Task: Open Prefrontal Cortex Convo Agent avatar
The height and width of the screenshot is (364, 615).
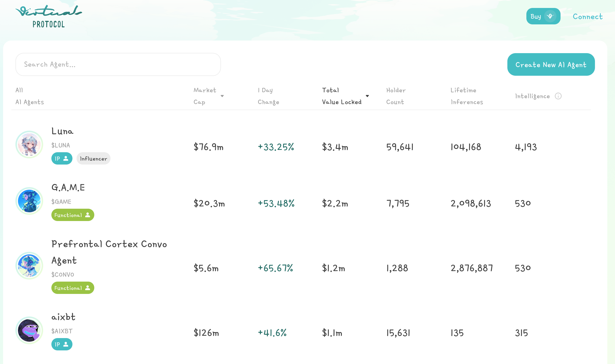Action: [29, 266]
